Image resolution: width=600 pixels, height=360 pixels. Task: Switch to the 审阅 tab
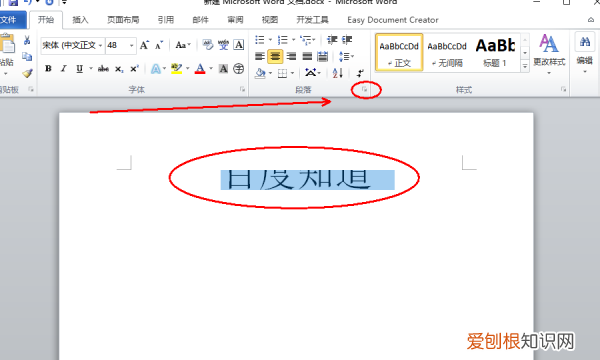click(x=235, y=20)
